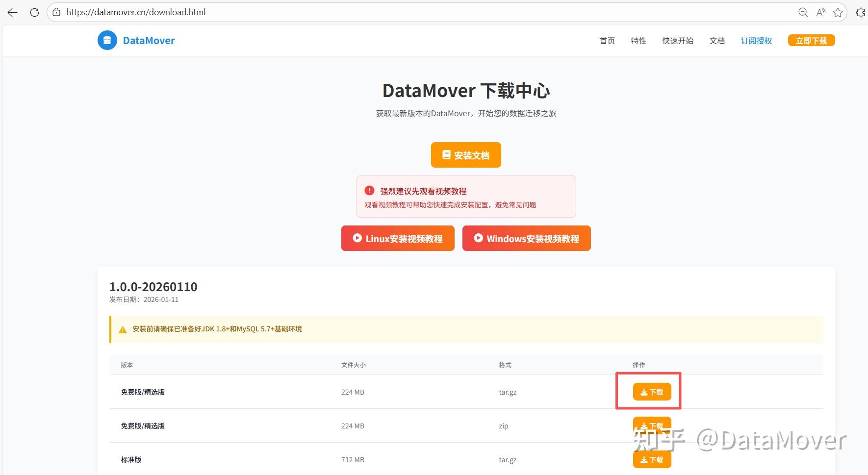Screen dimensions: 868x475
Task: Click the DataMover database logo icon
Action: pos(107,40)
